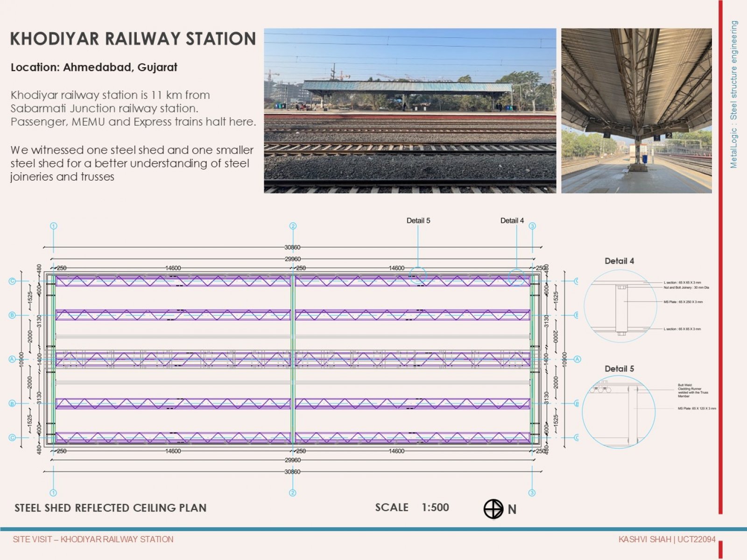Viewport: 747px width, 560px height.
Task: Click the 30860 dimension above the plan
Action: pos(293,248)
